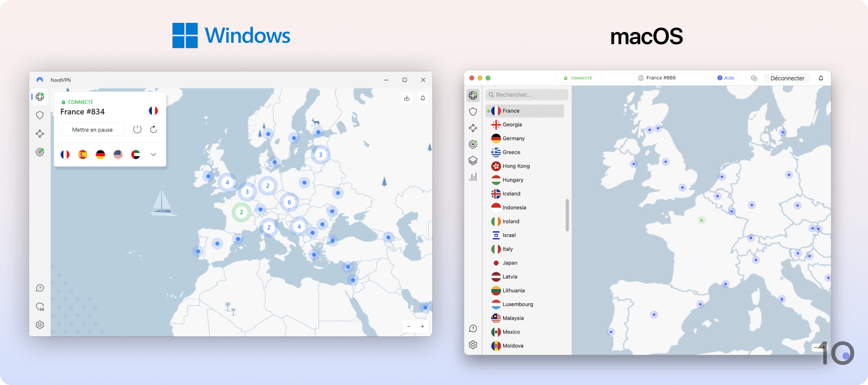The image size is (868, 385).
Task: Select Ireland in country list
Action: point(525,221)
